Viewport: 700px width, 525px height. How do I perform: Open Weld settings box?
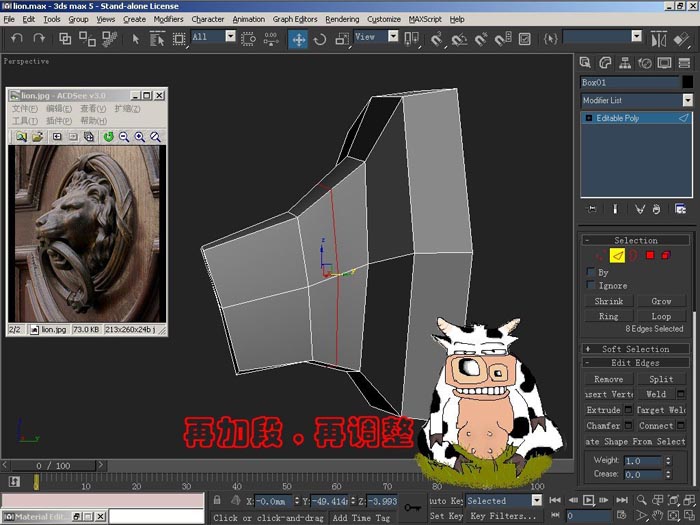[681, 394]
